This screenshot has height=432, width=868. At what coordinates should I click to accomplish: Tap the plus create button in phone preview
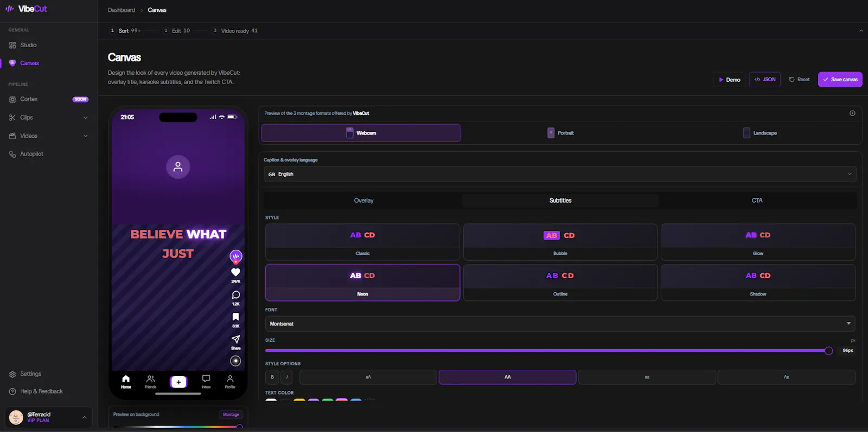coord(178,382)
